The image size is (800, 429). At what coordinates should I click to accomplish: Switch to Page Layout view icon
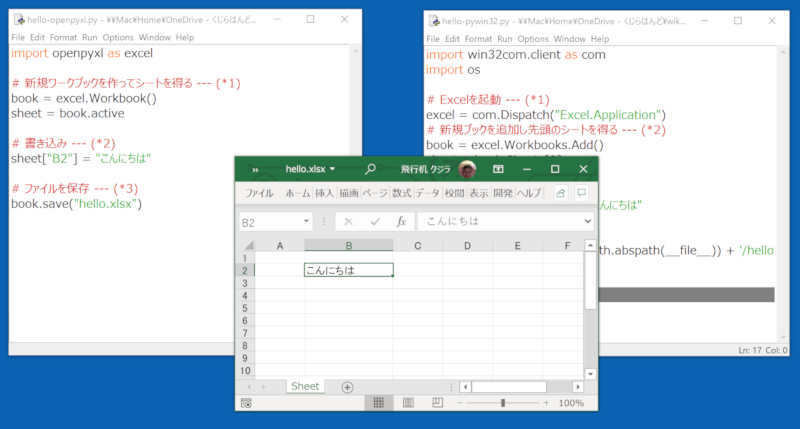[408, 403]
